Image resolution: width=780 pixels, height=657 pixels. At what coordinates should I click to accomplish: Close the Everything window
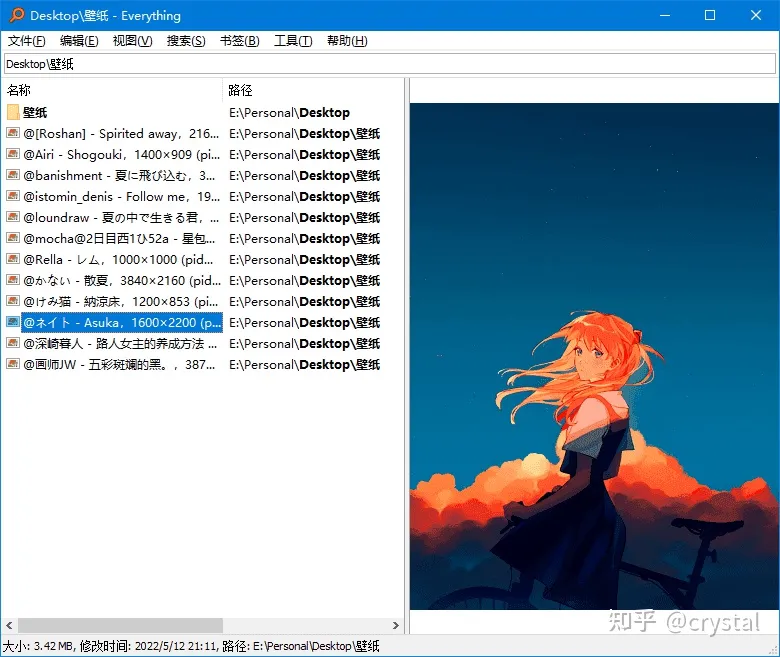click(756, 15)
